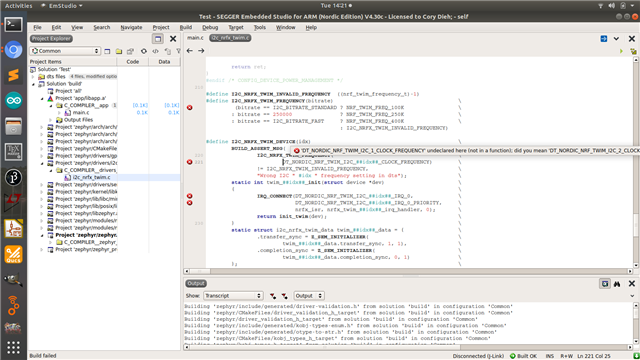Image resolution: width=640 pixels, height=360 pixels.
Task: Open the Tools menu
Action: (x=260, y=27)
